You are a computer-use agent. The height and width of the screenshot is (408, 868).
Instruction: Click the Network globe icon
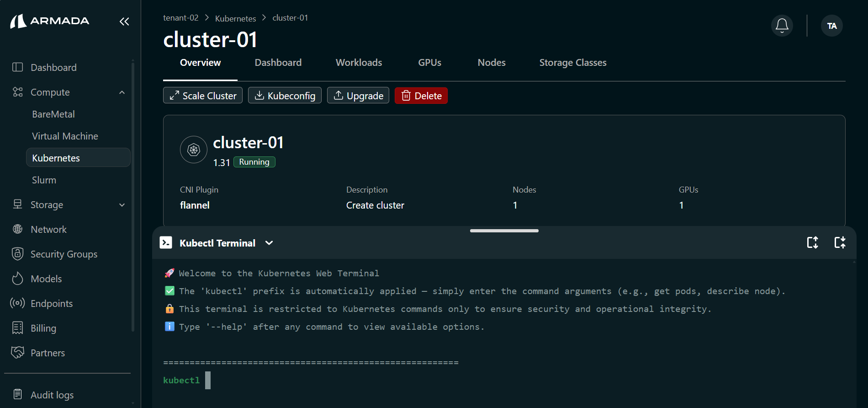pyautogui.click(x=17, y=229)
